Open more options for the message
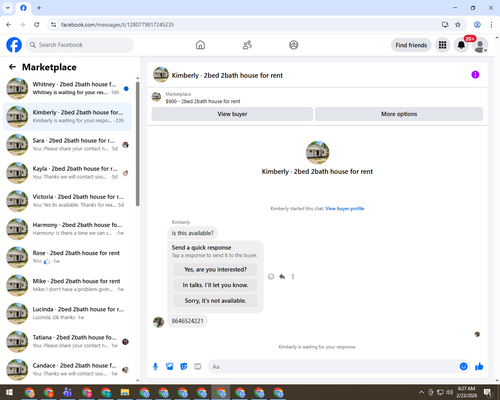Image resolution: width=500 pixels, height=400 pixels. (x=293, y=276)
